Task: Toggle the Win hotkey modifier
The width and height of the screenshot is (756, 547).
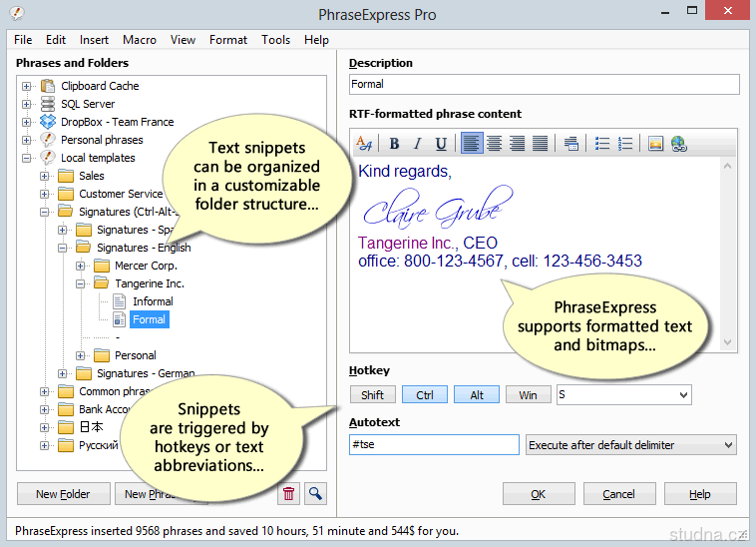Action: [529, 395]
